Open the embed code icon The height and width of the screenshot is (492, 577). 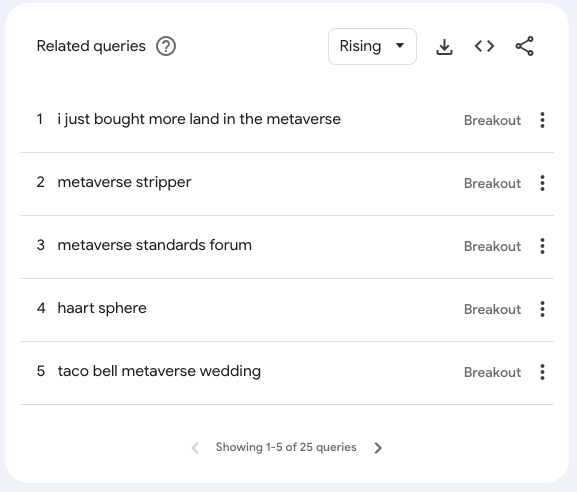[484, 46]
